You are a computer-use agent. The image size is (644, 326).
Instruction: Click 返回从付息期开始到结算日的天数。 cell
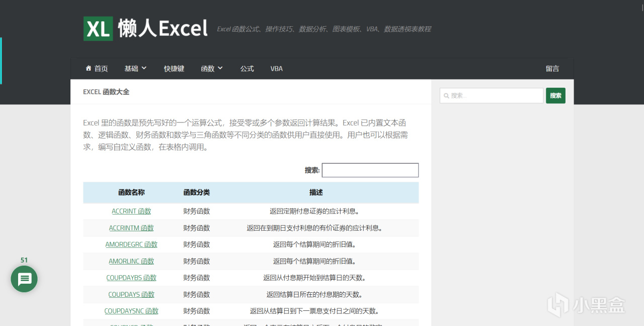[x=316, y=278]
